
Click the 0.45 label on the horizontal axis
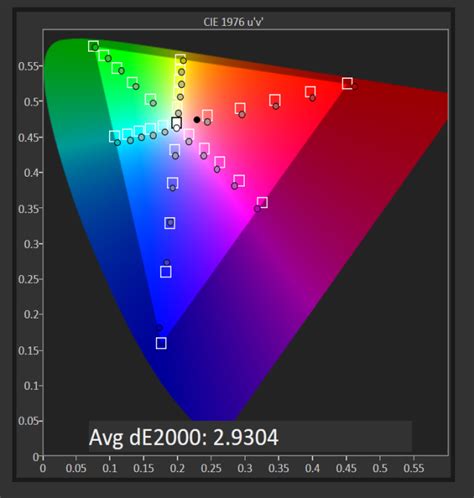click(346, 468)
